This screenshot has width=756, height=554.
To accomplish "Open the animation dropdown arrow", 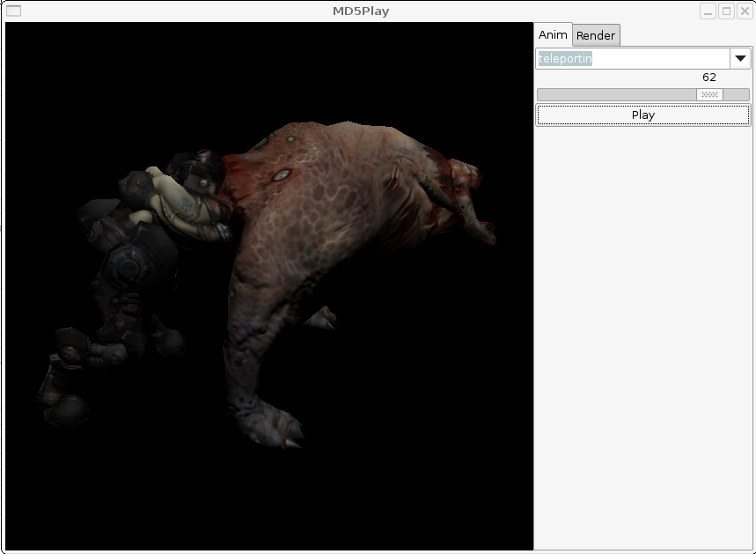I will click(740, 58).
